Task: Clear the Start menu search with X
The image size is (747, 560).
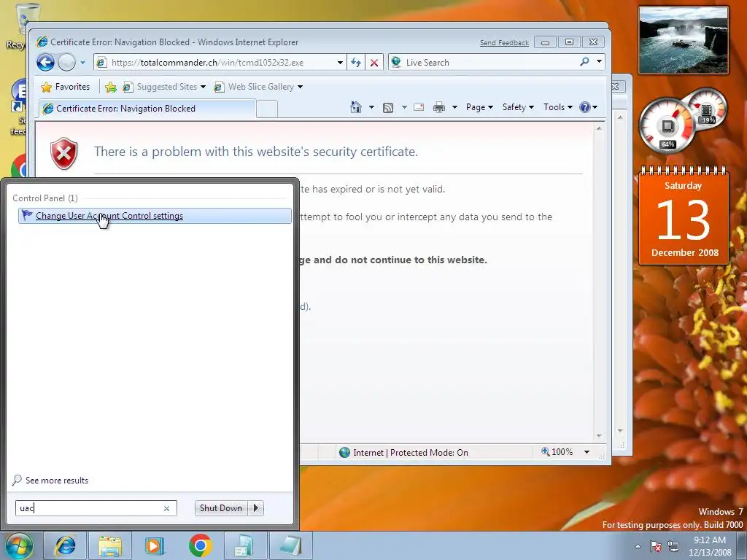Action: 167,508
